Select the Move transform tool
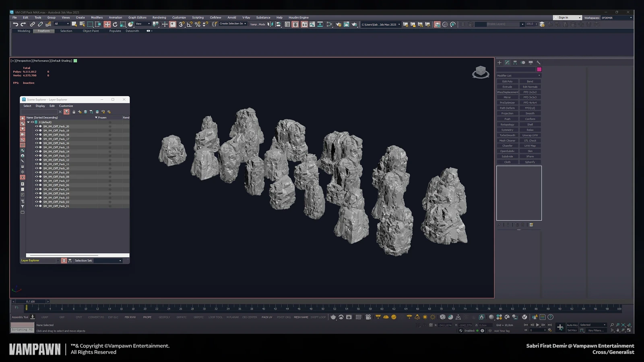Viewport: 644px width, 362px height. click(x=107, y=24)
